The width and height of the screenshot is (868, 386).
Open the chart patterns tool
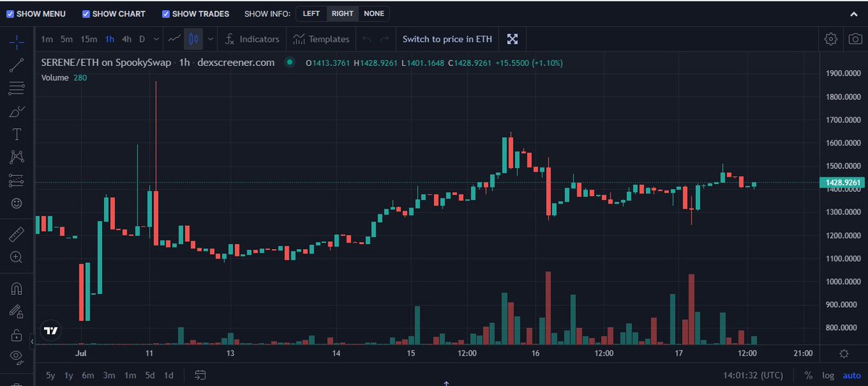tap(17, 157)
